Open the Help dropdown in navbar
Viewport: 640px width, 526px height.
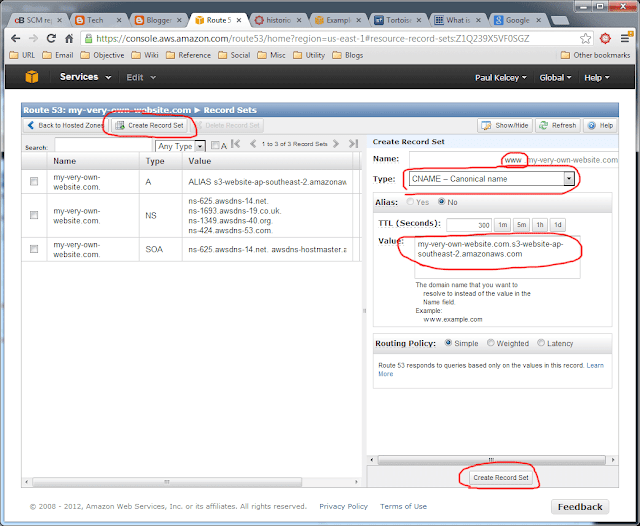(596, 78)
